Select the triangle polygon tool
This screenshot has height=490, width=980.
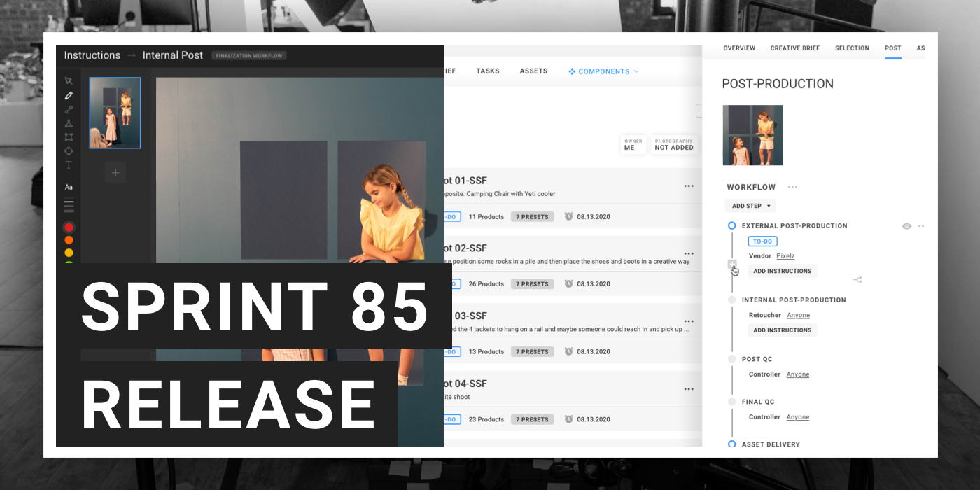point(69,123)
